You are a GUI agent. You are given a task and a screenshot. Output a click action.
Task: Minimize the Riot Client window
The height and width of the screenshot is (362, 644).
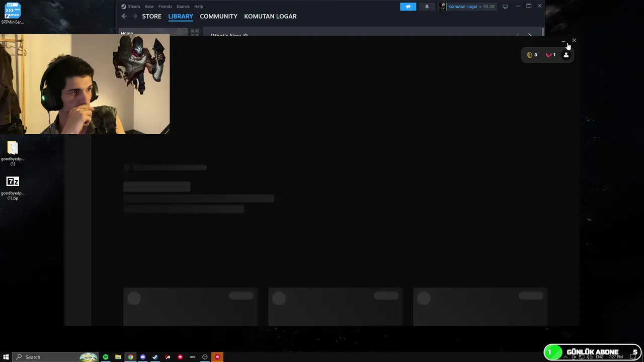point(563,40)
